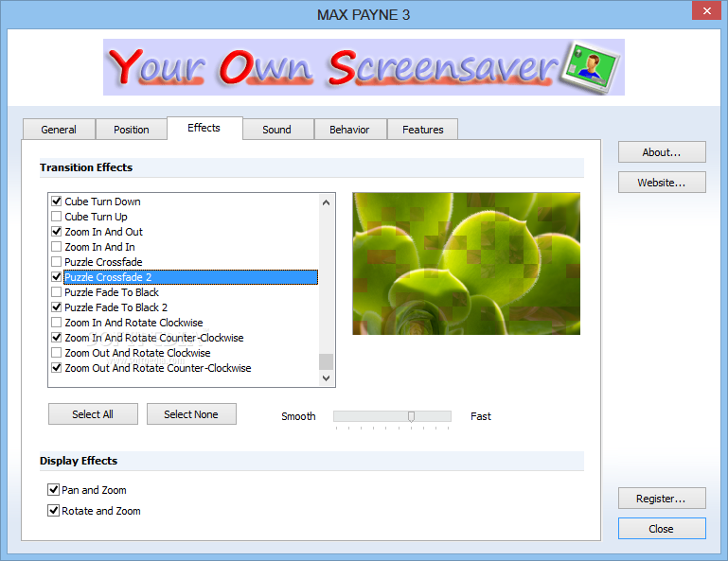728x561 pixels.
Task: Uncheck the Puzzle Crossfade 2 checkbox
Action: [x=56, y=276]
